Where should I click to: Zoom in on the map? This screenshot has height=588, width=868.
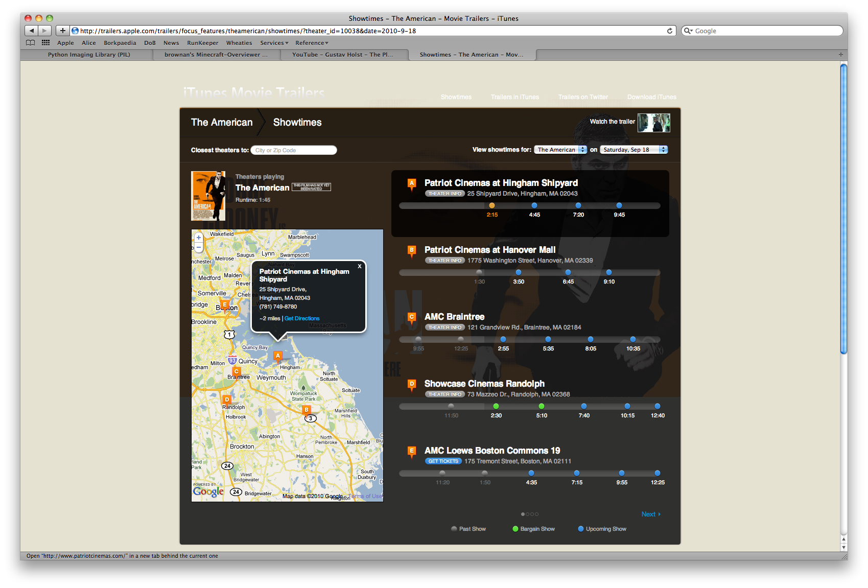point(199,238)
